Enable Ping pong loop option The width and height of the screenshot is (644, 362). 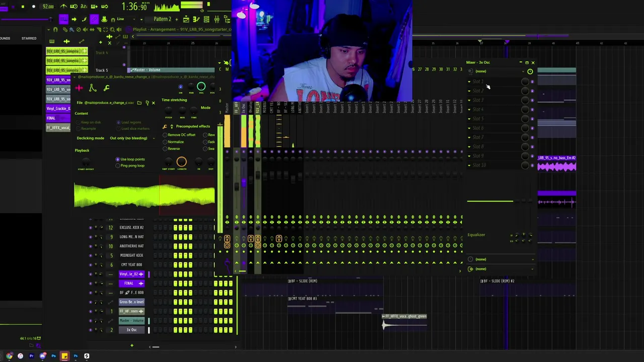(130, 165)
